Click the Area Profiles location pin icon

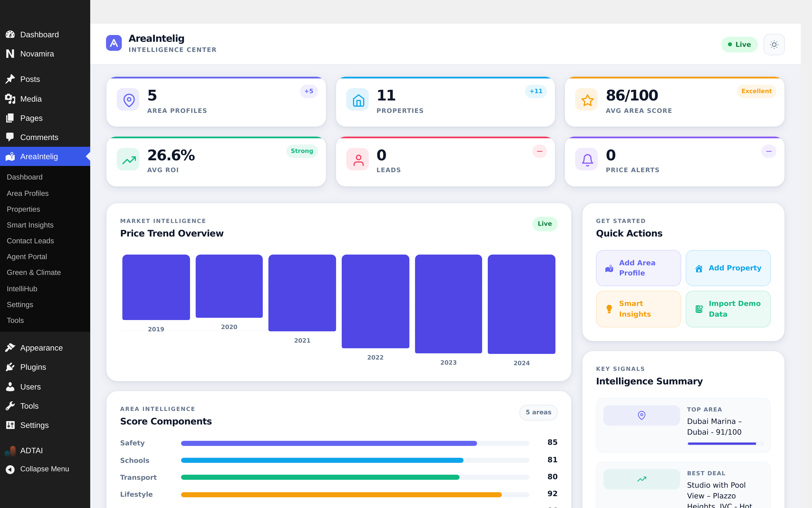point(128,99)
